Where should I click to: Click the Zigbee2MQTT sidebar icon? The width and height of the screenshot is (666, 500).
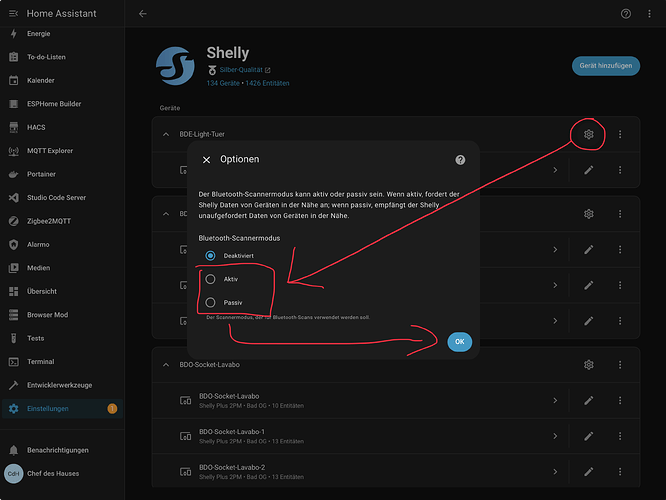click(14, 221)
